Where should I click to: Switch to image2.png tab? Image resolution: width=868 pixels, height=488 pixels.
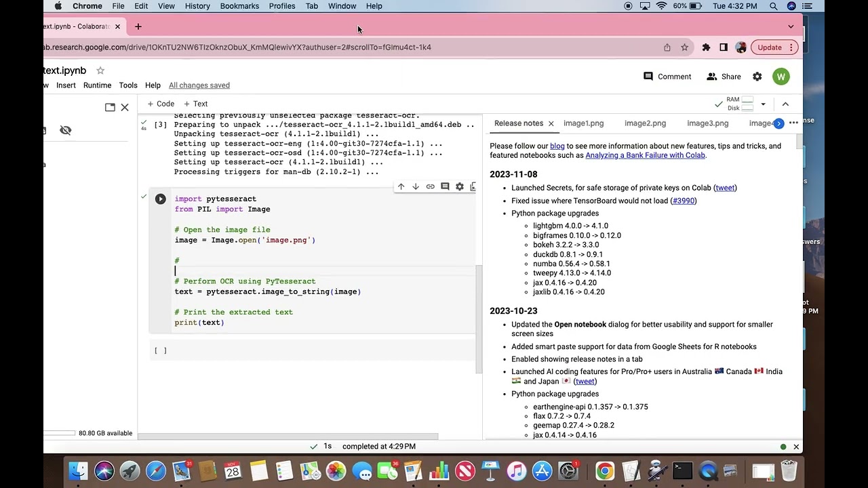[x=645, y=123]
